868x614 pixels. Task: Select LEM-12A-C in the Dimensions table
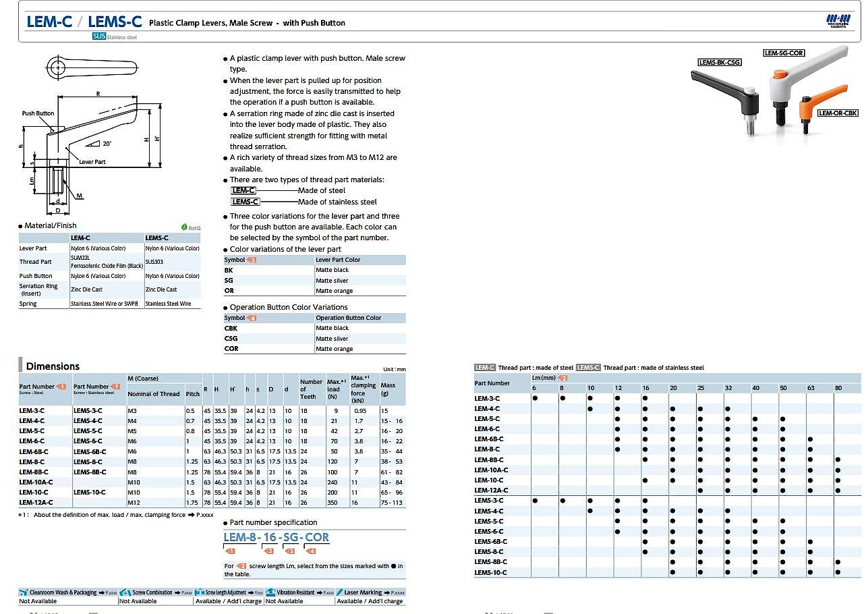click(x=36, y=503)
